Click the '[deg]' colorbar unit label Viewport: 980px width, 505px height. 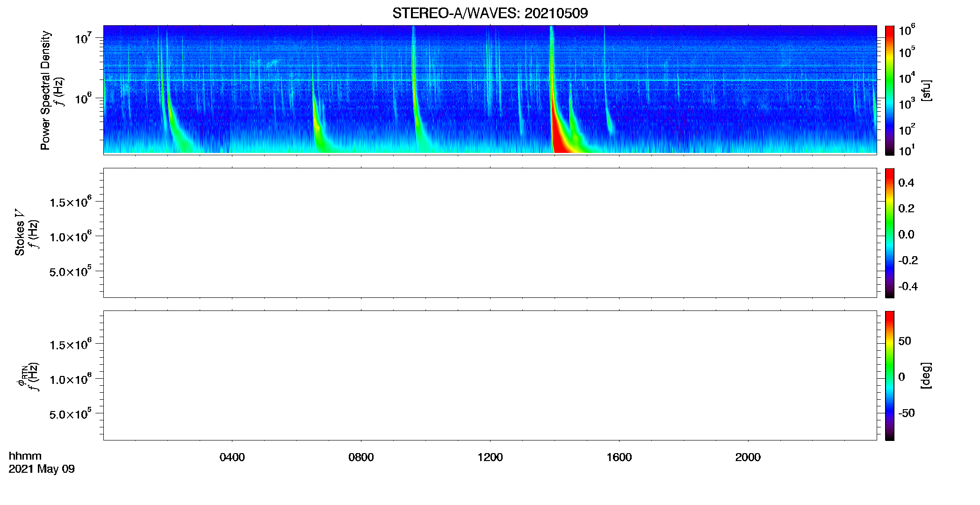(x=926, y=375)
